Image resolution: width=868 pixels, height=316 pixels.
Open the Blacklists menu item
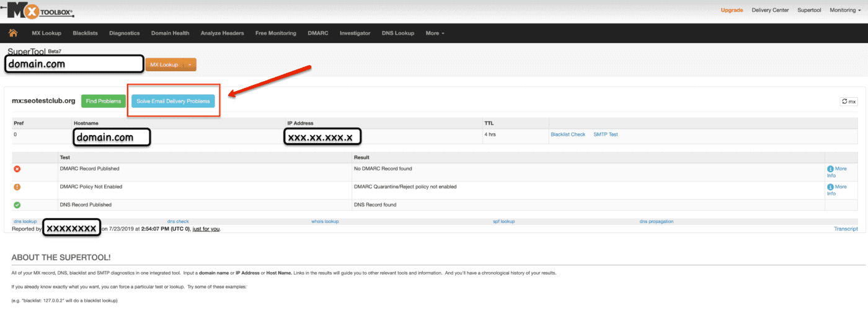(85, 33)
